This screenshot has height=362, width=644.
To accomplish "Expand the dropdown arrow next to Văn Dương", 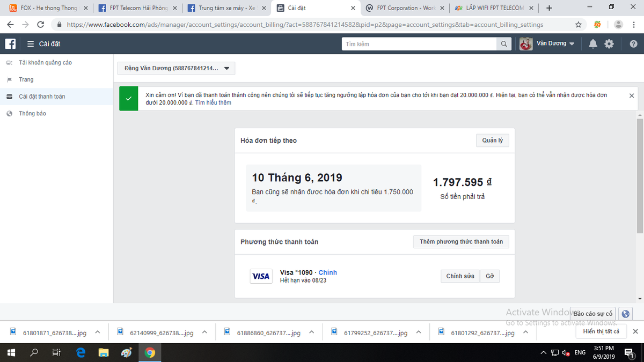I will pyautogui.click(x=572, y=44).
